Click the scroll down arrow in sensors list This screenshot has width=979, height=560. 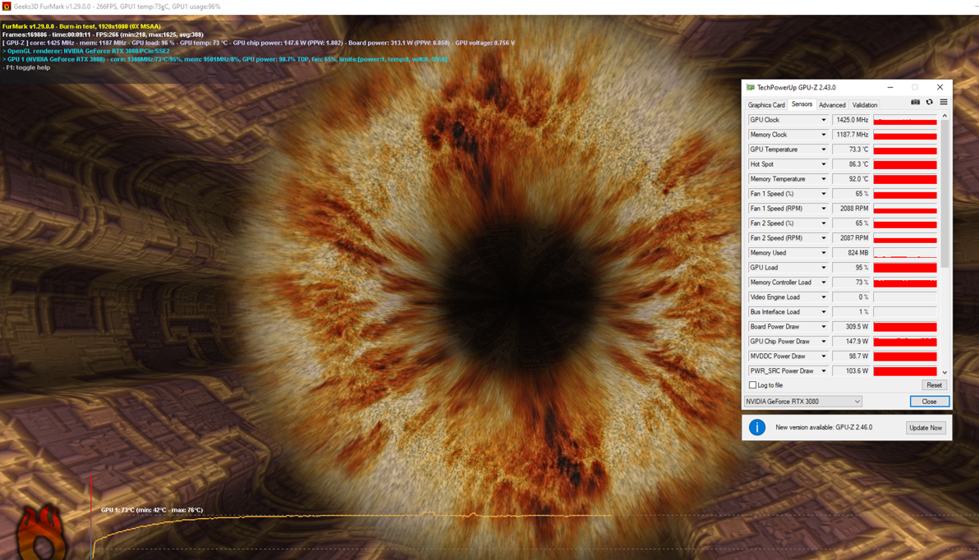945,373
